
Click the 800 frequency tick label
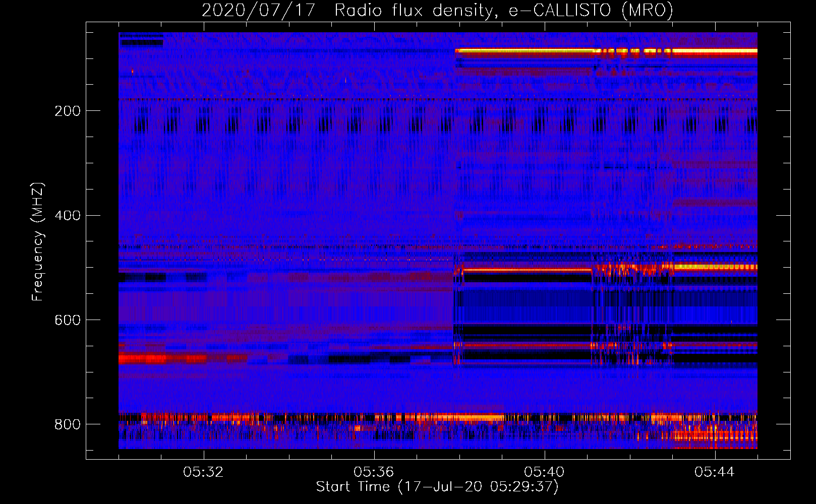[x=68, y=424]
